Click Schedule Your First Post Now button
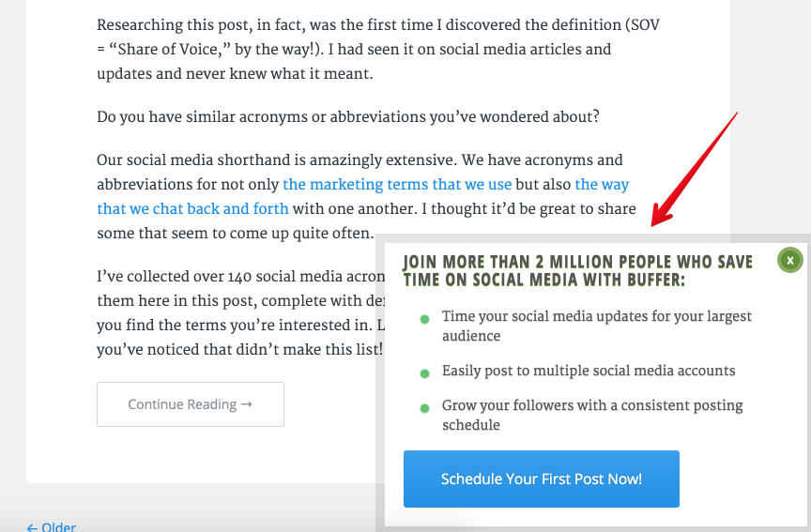 (x=541, y=479)
